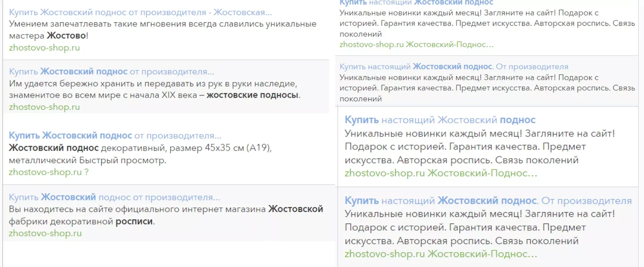Open zhostovo-shop.ru link under "жостовские подносы" text
644x267 pixels.
point(44,107)
